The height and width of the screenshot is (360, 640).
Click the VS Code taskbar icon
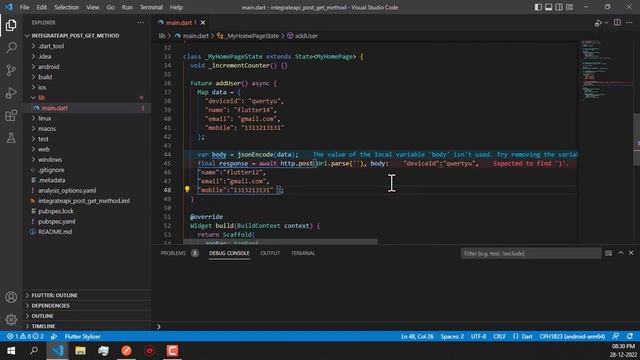(x=58, y=351)
